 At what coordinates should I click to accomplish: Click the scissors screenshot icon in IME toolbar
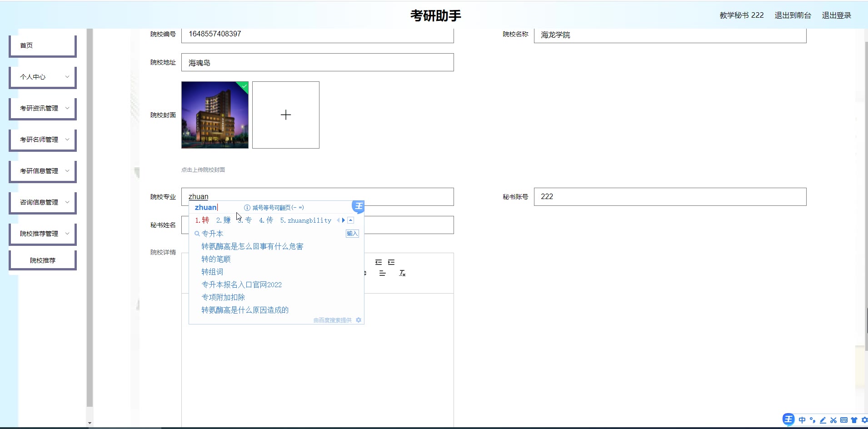tap(833, 420)
